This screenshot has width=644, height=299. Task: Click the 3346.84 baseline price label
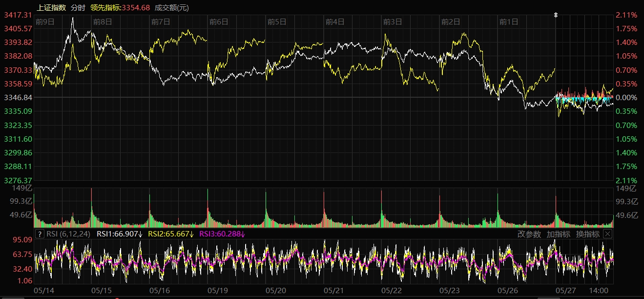point(18,98)
